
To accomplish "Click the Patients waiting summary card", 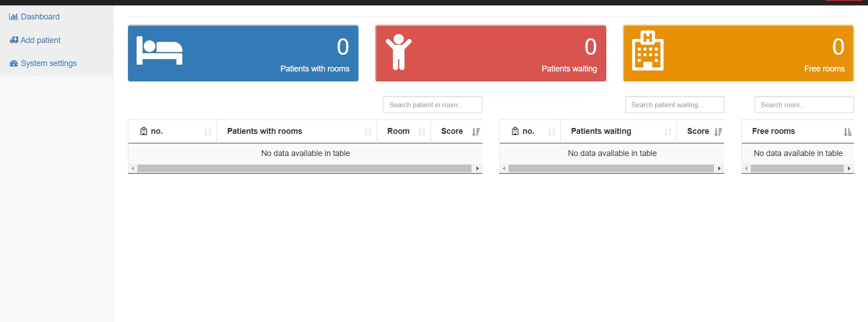I will [x=491, y=53].
